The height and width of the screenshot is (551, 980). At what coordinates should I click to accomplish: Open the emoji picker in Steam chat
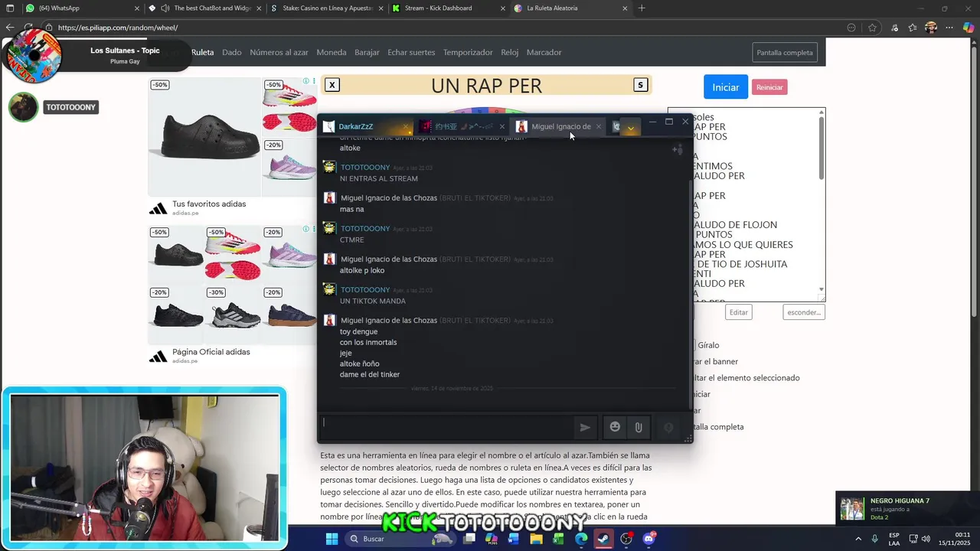(x=615, y=427)
